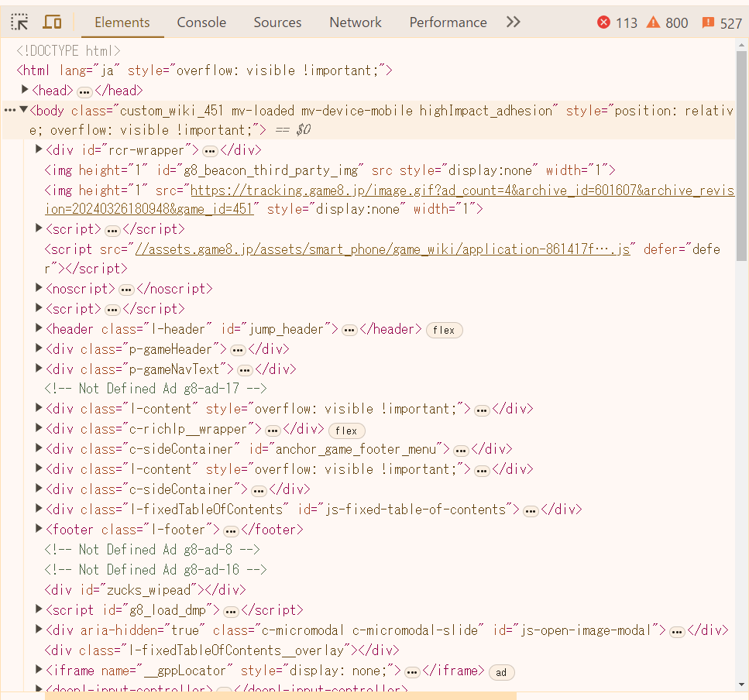Click the vertical scrollbar thumb
The width and height of the screenshot is (749, 700).
741,156
